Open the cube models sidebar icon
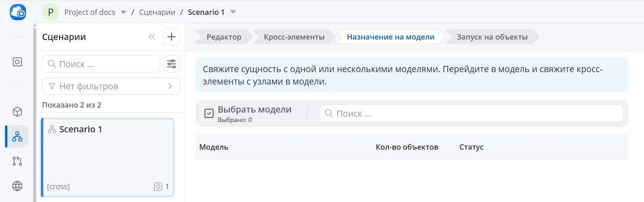The height and width of the screenshot is (202, 644). point(17,112)
